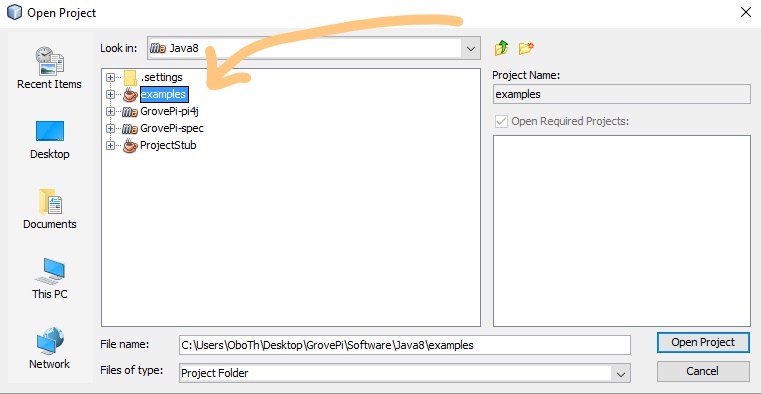
Task: Toggle Open Required Projects checkbox
Action: [x=501, y=121]
